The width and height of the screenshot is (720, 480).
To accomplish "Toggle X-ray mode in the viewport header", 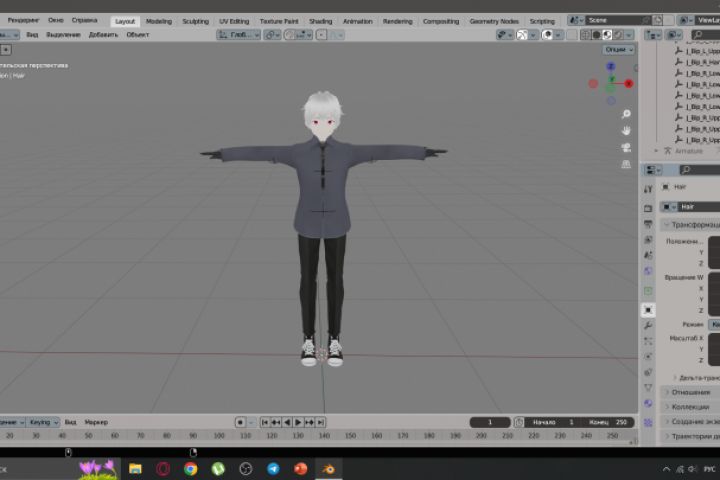I will point(572,35).
